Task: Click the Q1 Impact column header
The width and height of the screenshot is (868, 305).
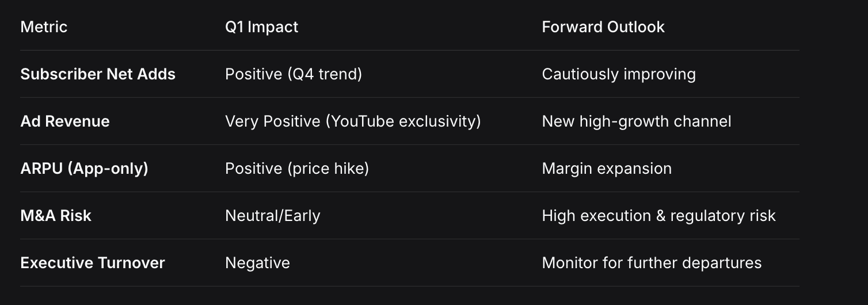Action: click(261, 27)
